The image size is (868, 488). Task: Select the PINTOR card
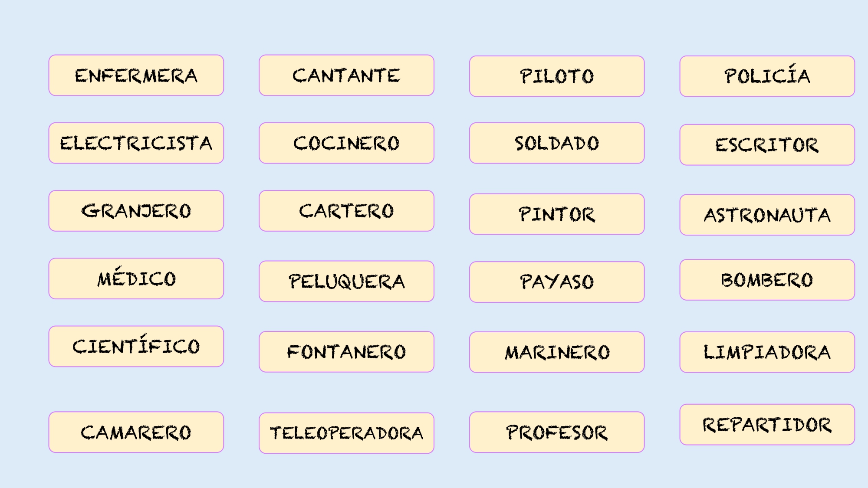coord(557,214)
